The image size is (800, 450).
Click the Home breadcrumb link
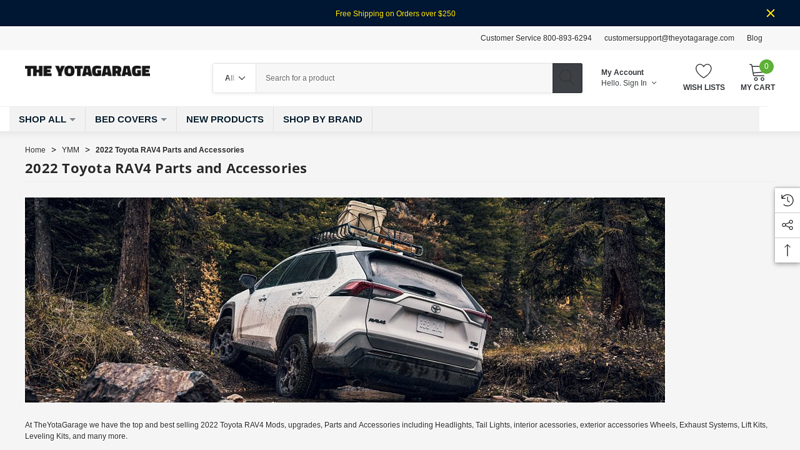[35, 150]
